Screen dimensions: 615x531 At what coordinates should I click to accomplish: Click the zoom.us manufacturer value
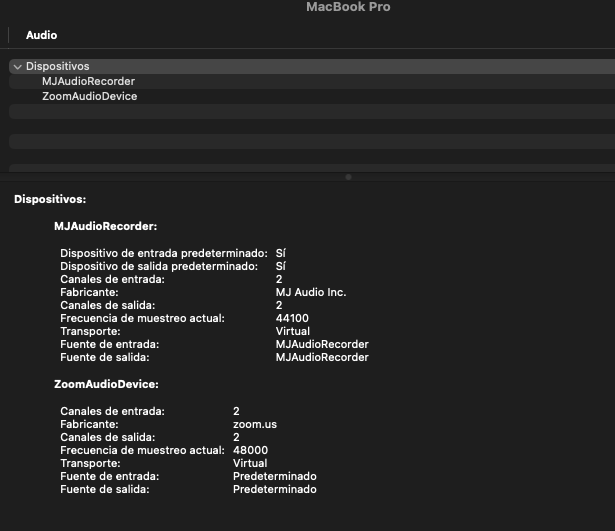(x=255, y=424)
